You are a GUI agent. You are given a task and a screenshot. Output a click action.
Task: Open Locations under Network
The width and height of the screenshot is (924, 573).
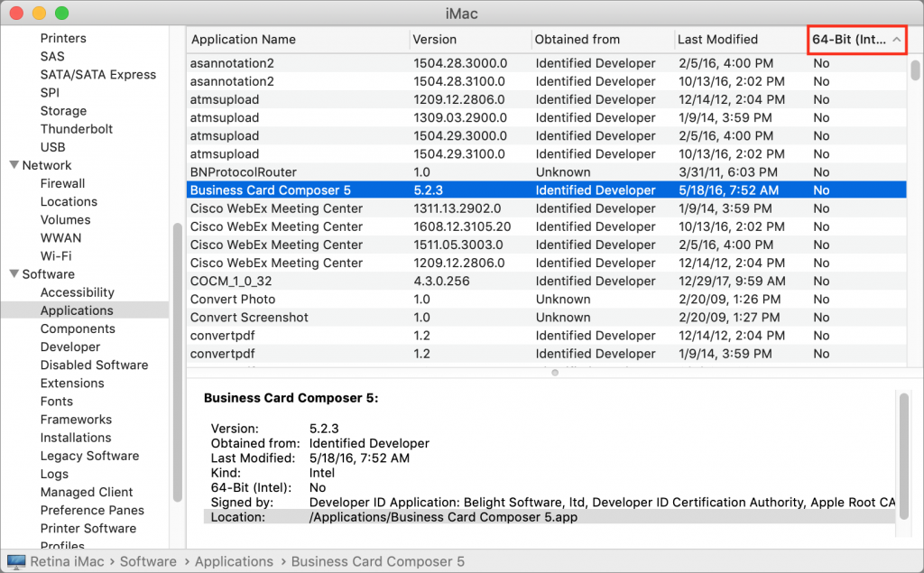69,201
